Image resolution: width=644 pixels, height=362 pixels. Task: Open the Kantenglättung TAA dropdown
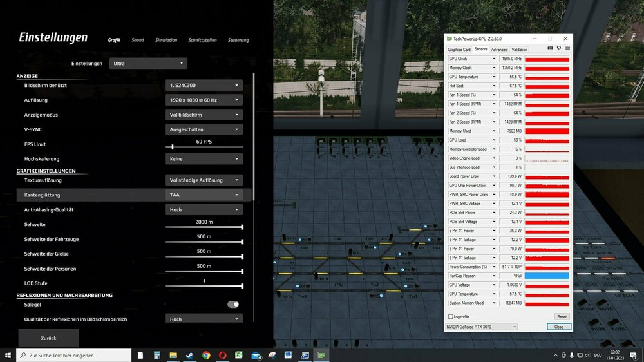coord(204,195)
